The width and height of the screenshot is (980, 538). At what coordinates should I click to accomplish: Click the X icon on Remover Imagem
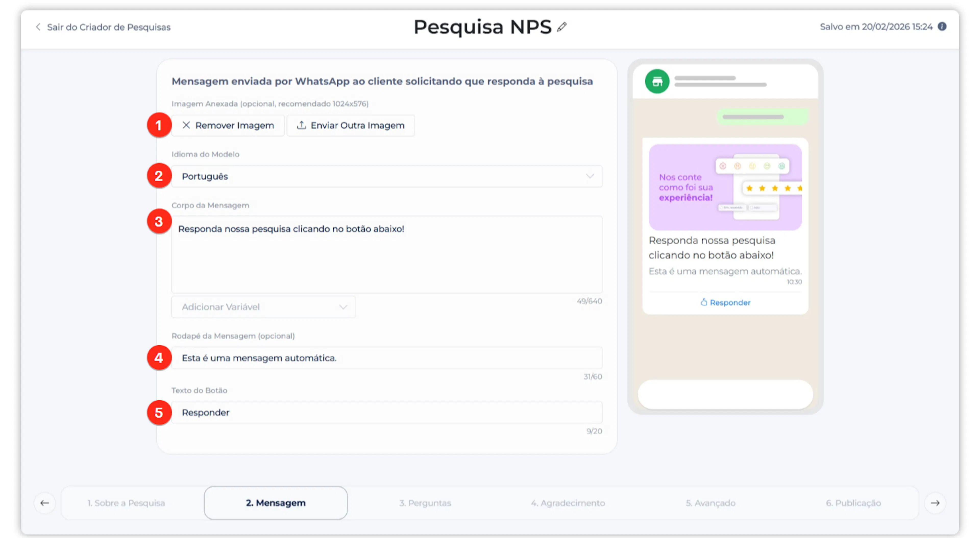(186, 125)
